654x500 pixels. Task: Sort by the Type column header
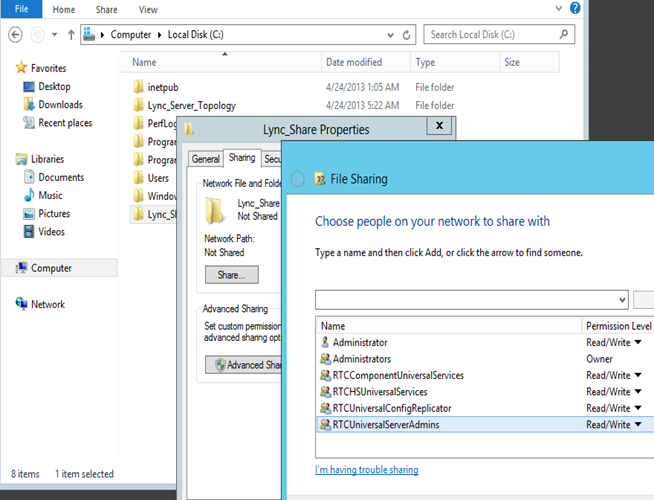point(455,62)
